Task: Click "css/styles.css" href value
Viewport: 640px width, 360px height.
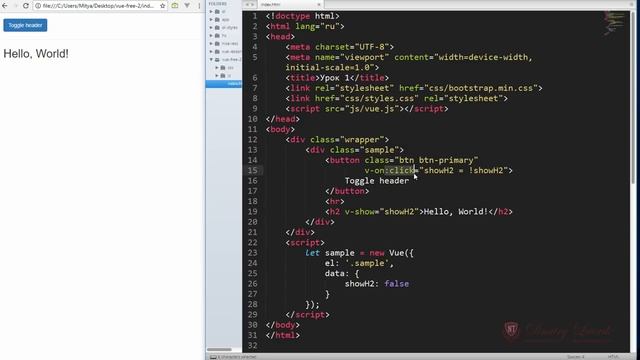Action: (380, 98)
